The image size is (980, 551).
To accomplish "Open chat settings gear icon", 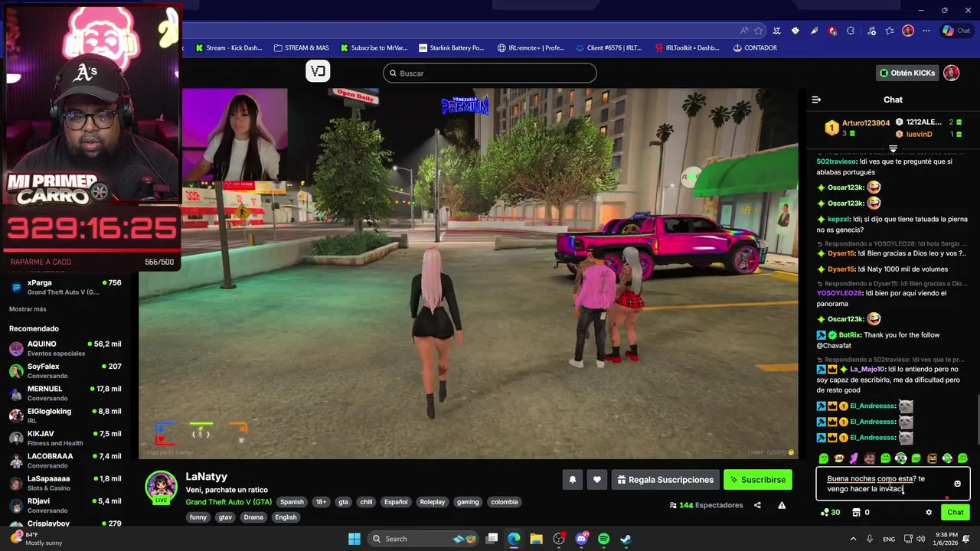I will 929,513.
